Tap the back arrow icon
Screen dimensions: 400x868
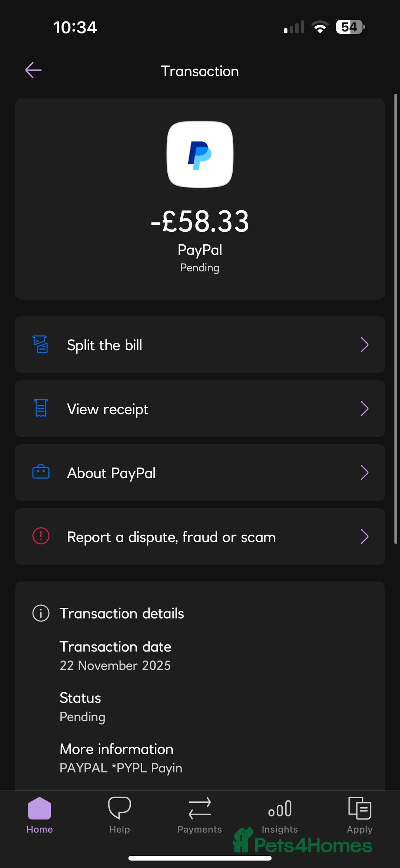click(33, 70)
